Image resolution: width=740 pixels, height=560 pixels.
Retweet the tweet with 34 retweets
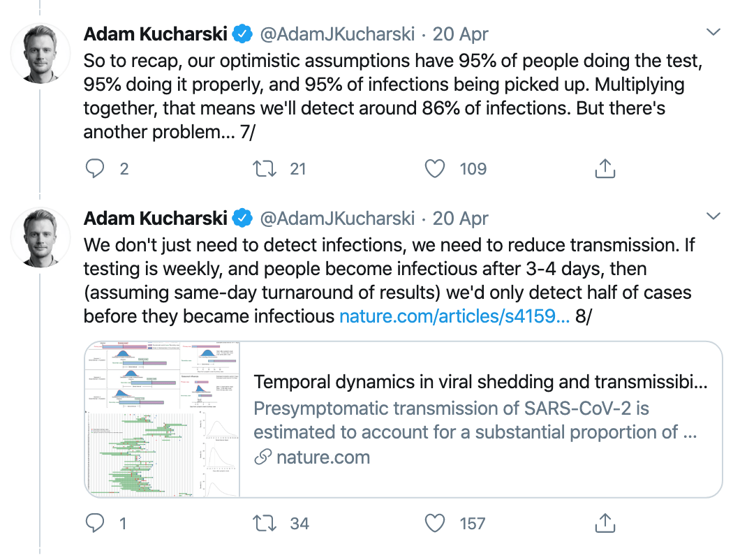tap(264, 523)
